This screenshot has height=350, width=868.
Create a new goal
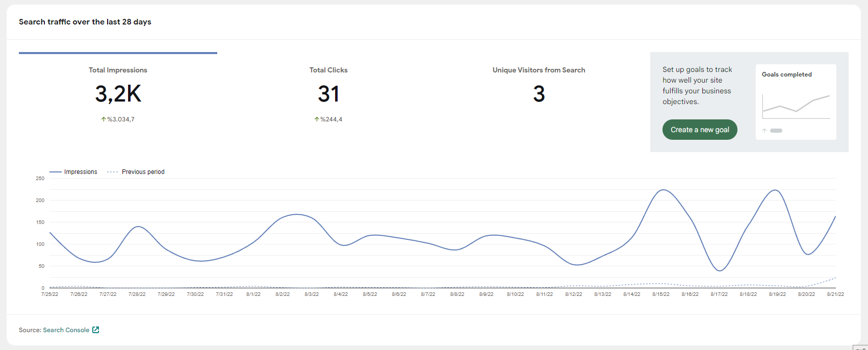(700, 130)
